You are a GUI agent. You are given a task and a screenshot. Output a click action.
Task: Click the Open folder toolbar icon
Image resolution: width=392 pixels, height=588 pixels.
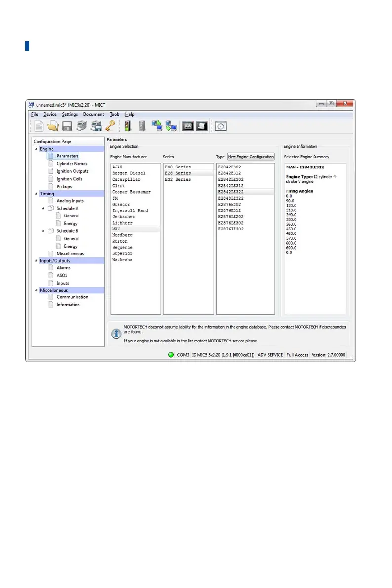pos(52,126)
